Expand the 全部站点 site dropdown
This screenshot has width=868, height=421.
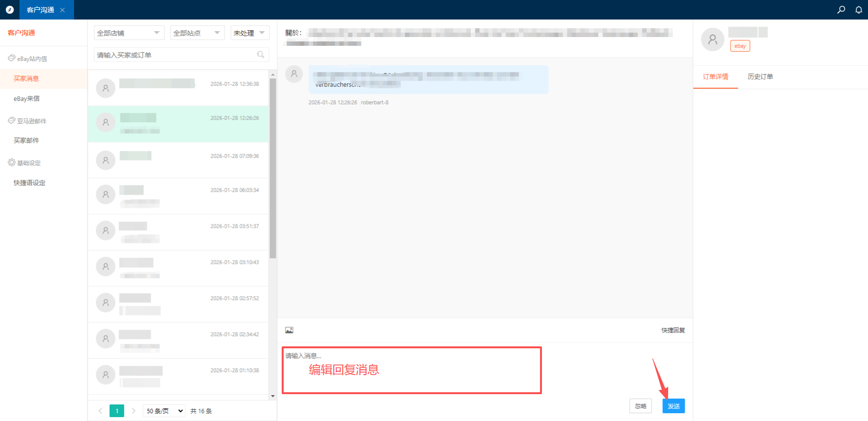click(197, 33)
